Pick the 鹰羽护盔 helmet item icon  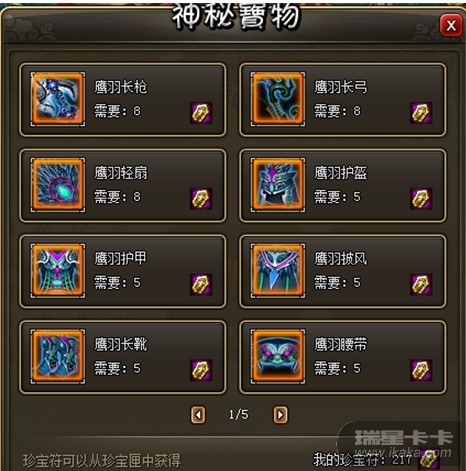pos(278,185)
